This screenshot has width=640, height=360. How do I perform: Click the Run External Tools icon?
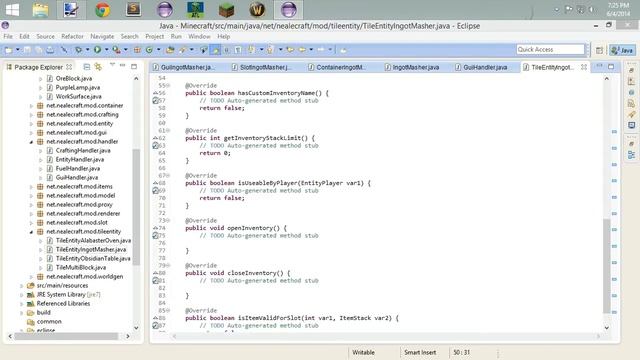[116, 50]
